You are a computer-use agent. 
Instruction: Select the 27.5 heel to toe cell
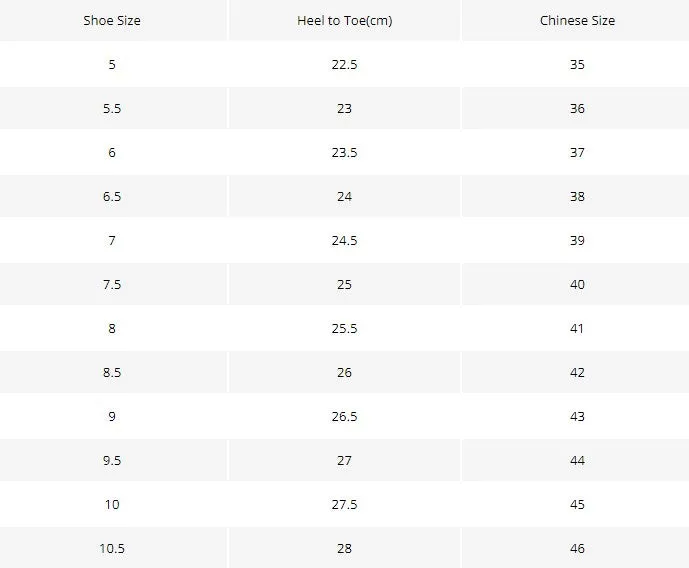[344, 504]
